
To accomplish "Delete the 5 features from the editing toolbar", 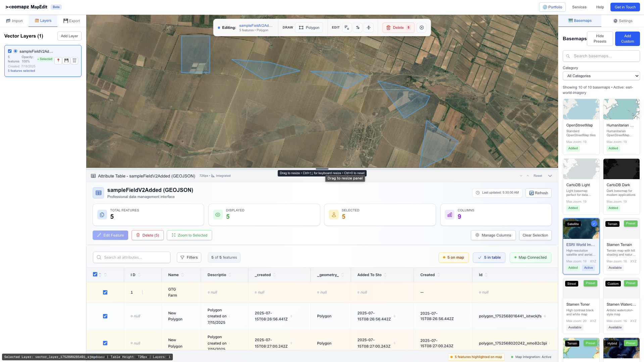I will coord(398,28).
